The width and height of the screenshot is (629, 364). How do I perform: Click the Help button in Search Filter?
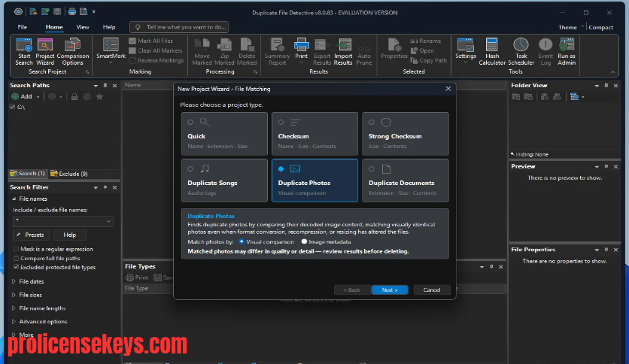[69, 235]
